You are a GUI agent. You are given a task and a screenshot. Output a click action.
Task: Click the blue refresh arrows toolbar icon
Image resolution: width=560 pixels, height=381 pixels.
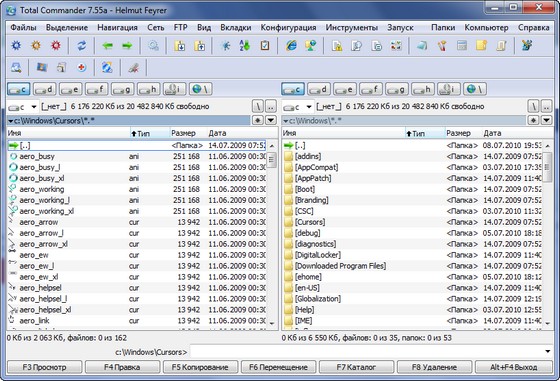(x=82, y=46)
